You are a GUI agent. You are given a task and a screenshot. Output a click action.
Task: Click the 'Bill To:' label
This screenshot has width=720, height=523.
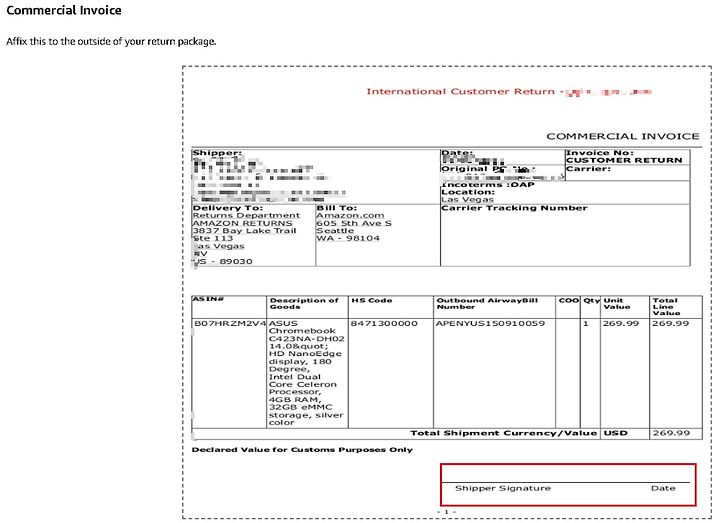337,208
